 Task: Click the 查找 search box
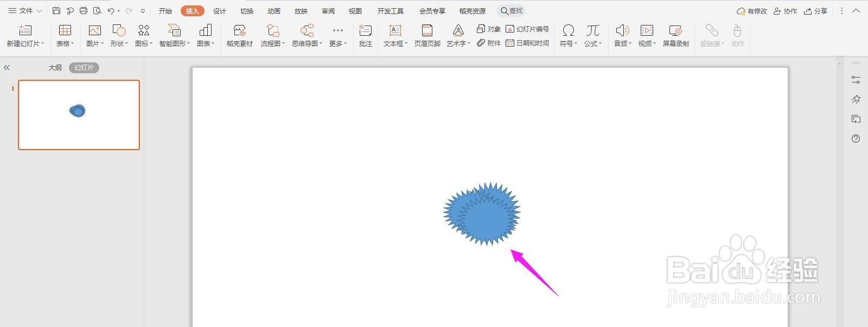512,11
